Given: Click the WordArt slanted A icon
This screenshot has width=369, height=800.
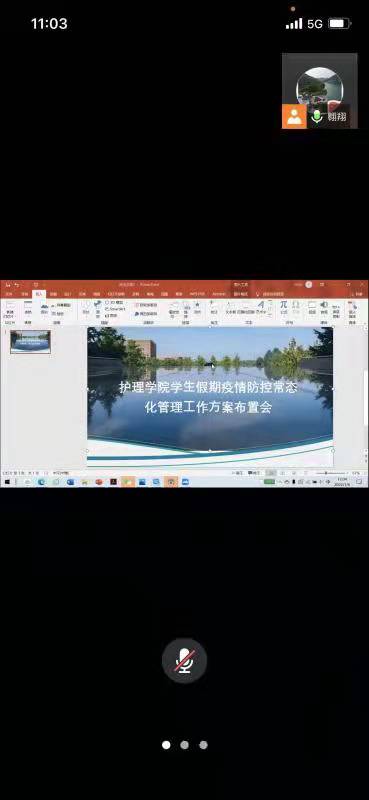Looking at the screenshot, I should pos(261,305).
